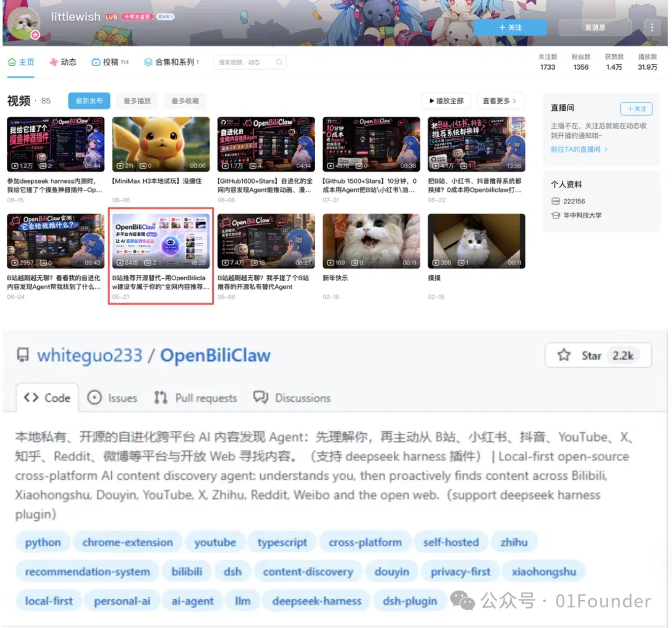Click the search magnifier icon
Viewport: 672px width, 628px height.
pos(279,62)
